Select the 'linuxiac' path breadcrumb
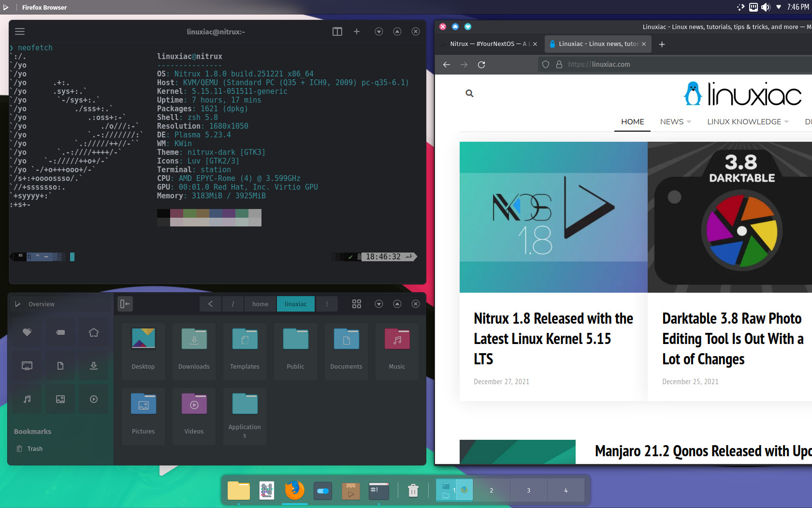 click(x=296, y=304)
